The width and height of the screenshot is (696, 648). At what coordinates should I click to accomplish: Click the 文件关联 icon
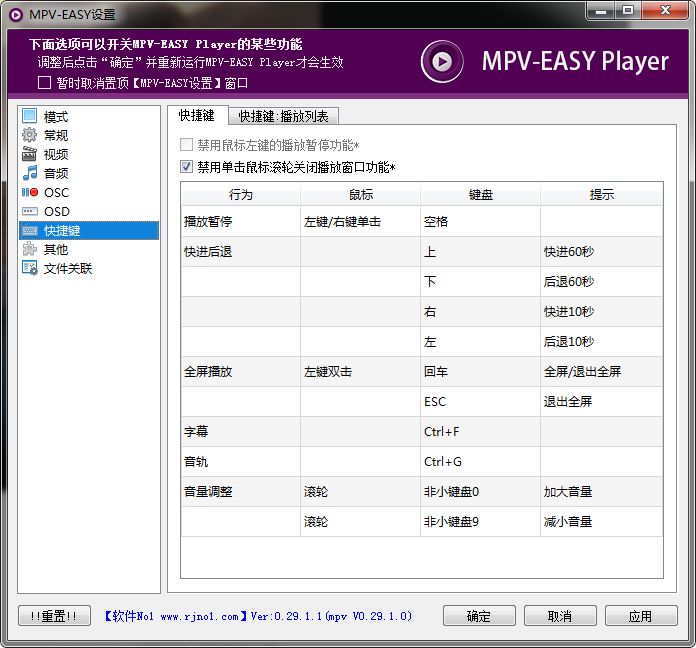tap(29, 268)
